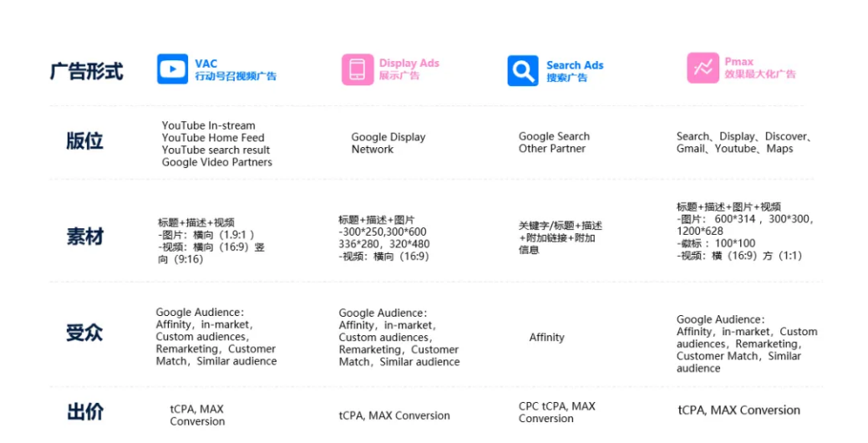Select the Search Ads 搜索广告 heading
This screenshot has width=868, height=443.
click(574, 71)
